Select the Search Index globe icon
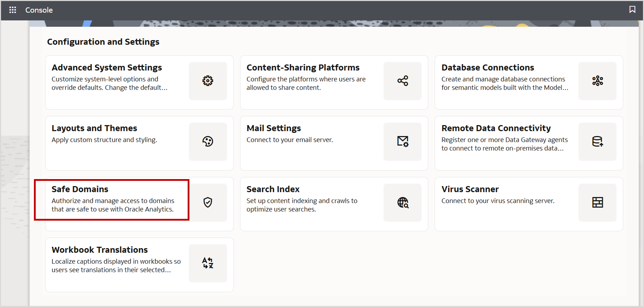This screenshot has height=307, width=644. point(402,202)
